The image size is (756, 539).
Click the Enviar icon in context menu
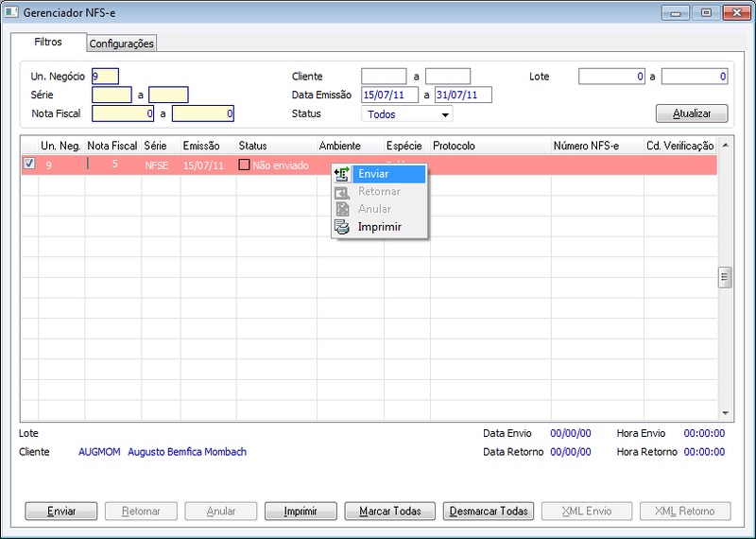coord(342,174)
